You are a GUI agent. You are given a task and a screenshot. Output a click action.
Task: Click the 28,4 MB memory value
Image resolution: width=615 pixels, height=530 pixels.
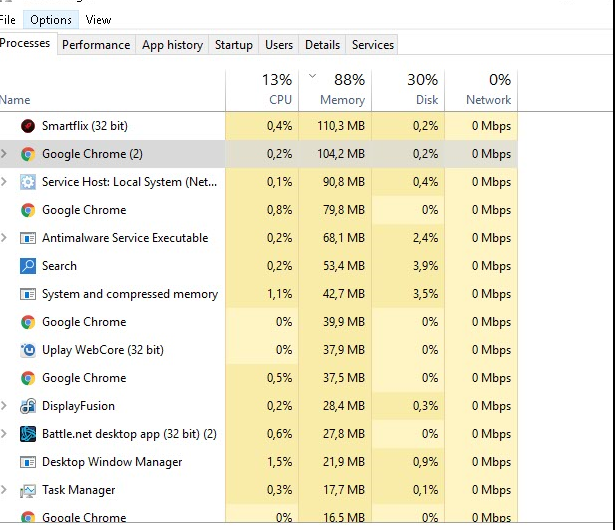coord(344,406)
